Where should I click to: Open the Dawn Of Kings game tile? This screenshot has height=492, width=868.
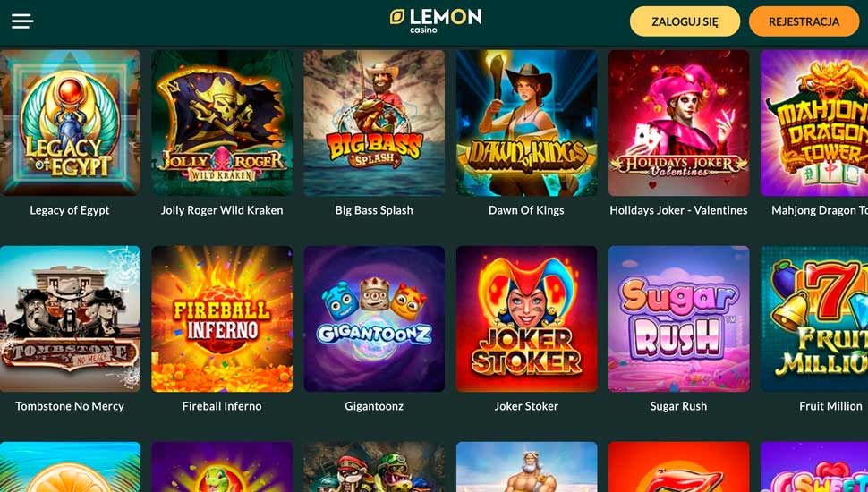tap(526, 123)
